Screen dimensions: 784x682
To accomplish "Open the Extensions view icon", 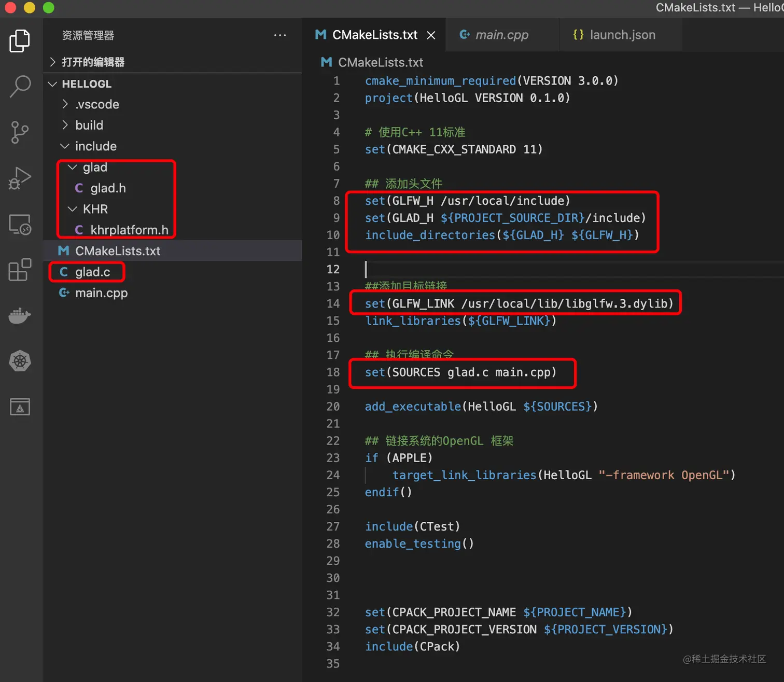I will (x=20, y=270).
